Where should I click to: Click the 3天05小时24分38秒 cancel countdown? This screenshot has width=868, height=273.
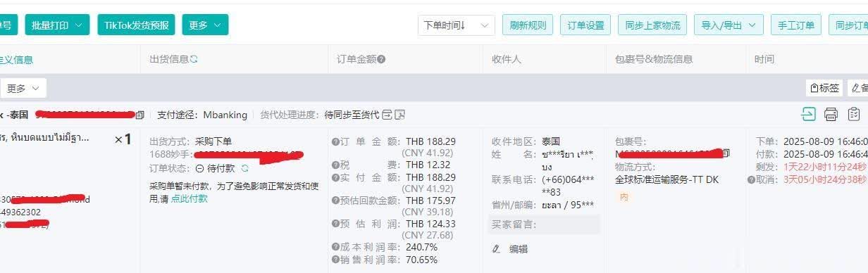point(826,179)
